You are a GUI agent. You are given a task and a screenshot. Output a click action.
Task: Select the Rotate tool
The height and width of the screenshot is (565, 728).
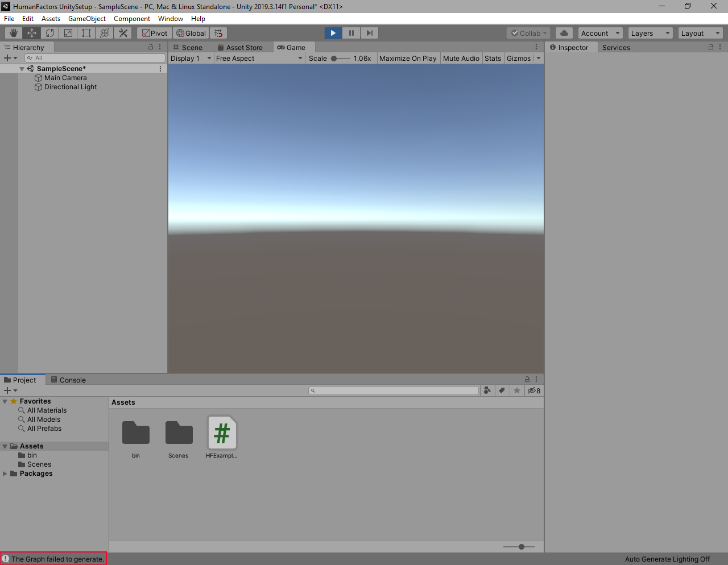(50, 33)
